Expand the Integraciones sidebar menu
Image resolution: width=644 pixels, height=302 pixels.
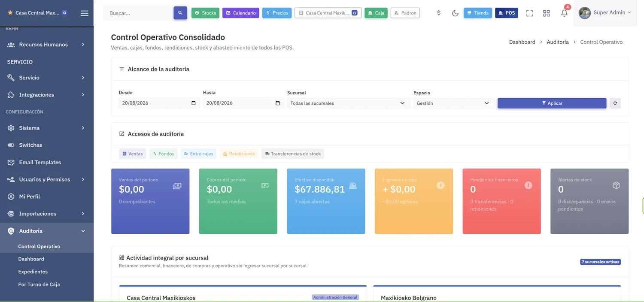click(x=46, y=95)
